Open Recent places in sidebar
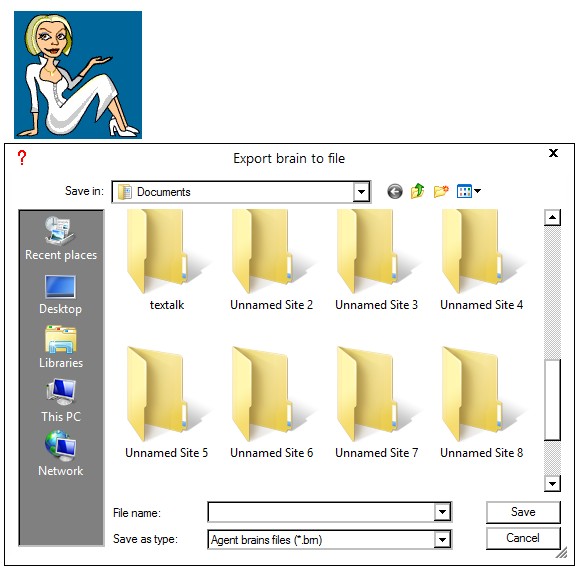This screenshot has height=575, width=581. pos(61,239)
